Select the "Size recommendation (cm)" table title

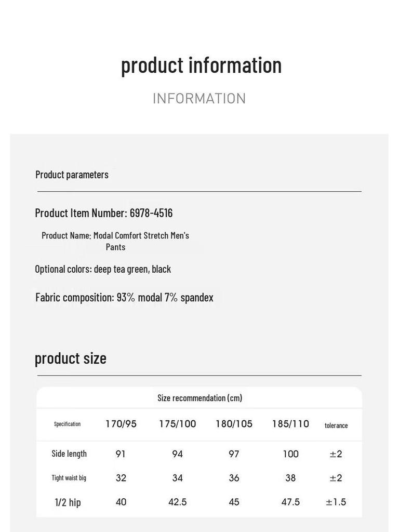(199, 398)
